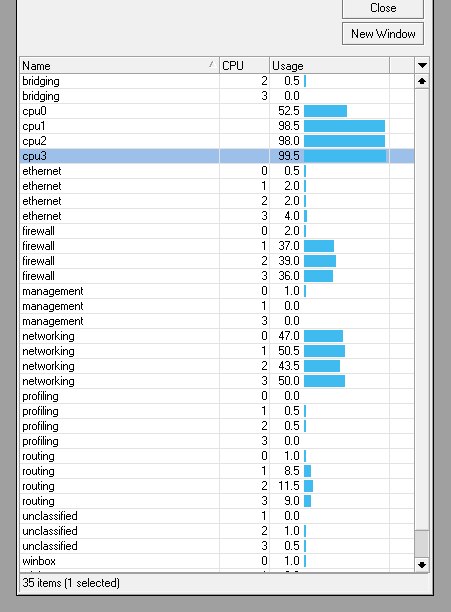
Task: Select the management row with usage 1.0
Action: point(217,291)
